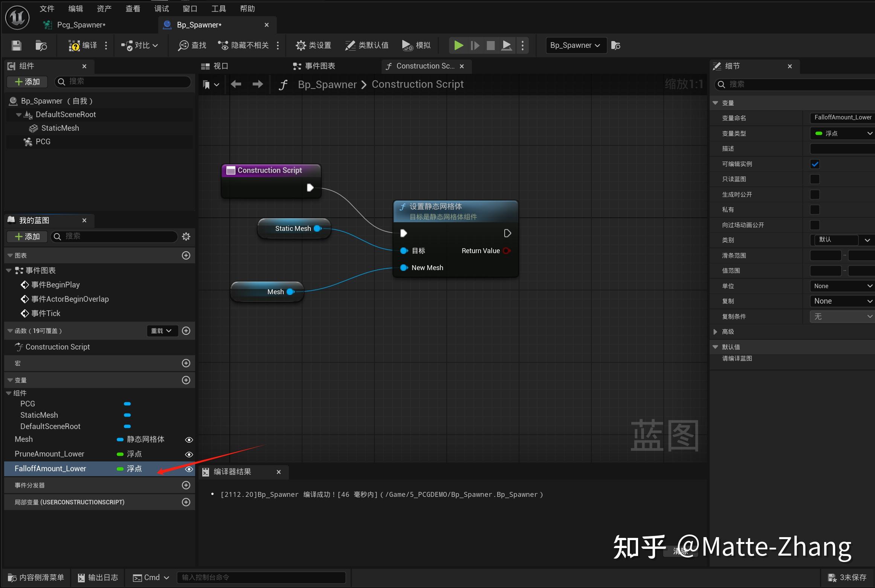Click the Output Log (输出日志) button
The image size is (875, 588).
[x=98, y=577]
